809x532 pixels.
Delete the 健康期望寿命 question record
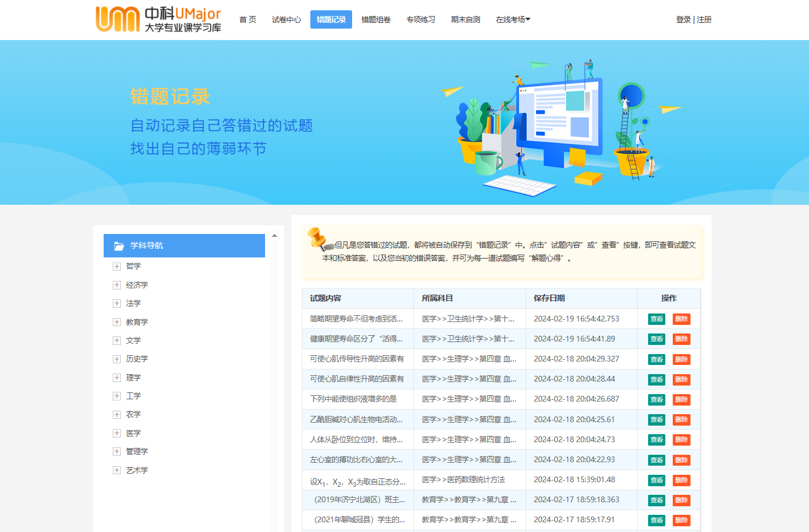pos(681,339)
